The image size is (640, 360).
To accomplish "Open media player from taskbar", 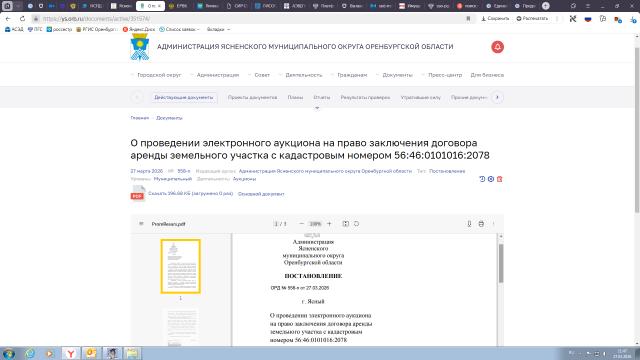I will pos(50,353).
